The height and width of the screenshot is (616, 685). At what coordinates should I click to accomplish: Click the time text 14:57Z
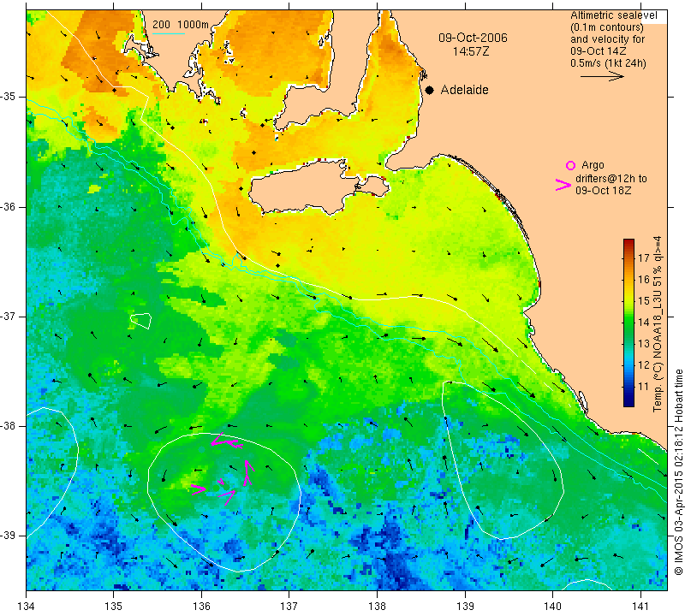pos(471,51)
